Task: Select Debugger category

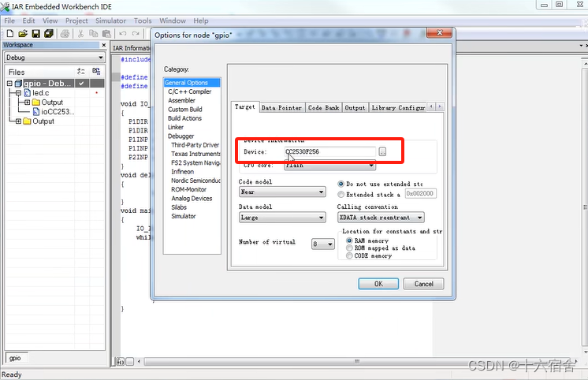Action: [x=181, y=136]
